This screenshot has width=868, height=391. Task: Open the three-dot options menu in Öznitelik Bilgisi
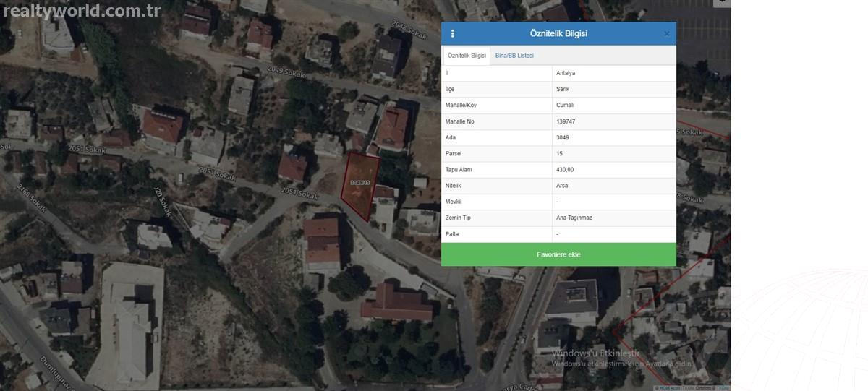click(453, 34)
